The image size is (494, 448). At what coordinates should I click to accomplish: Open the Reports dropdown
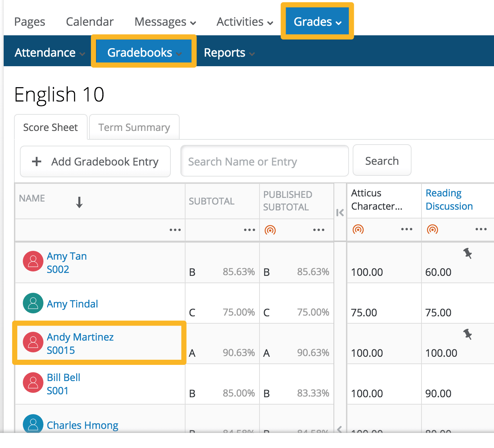pyautogui.click(x=229, y=53)
